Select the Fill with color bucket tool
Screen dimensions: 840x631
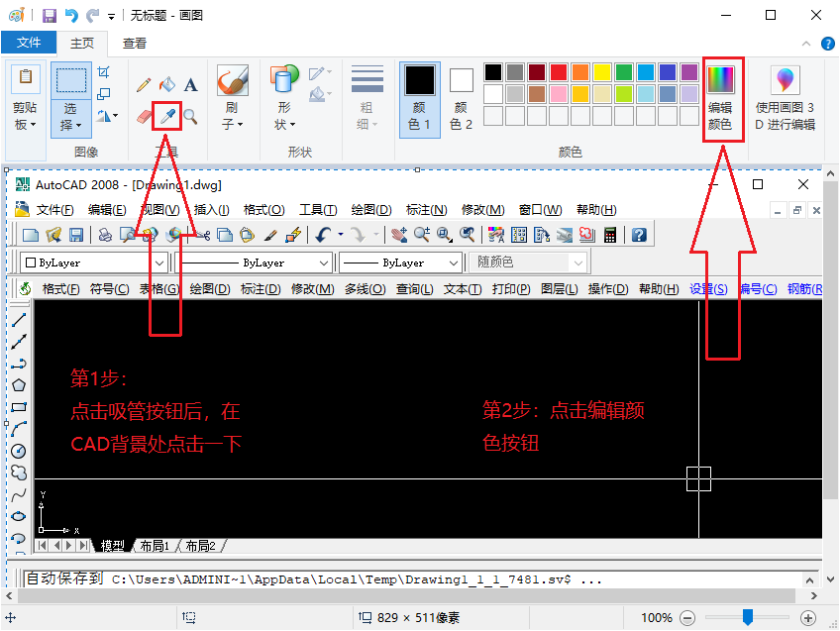click(x=167, y=84)
